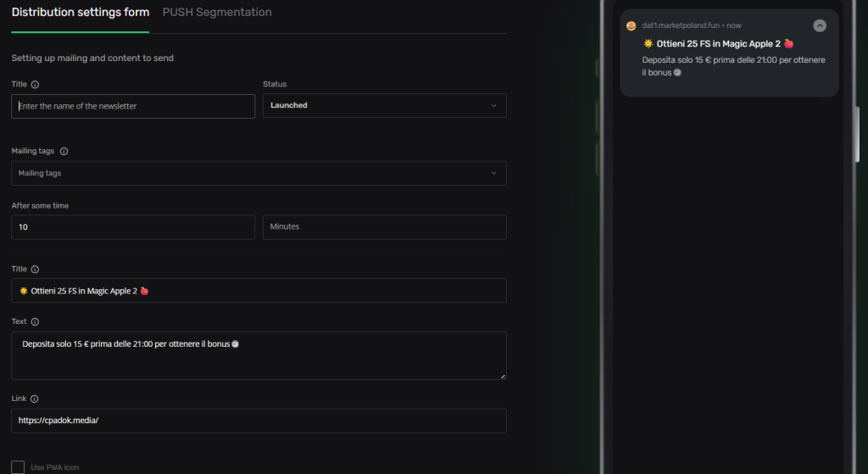The image size is (868, 474).
Task: Click the push Title field with Ottieni text
Action: coord(259,291)
